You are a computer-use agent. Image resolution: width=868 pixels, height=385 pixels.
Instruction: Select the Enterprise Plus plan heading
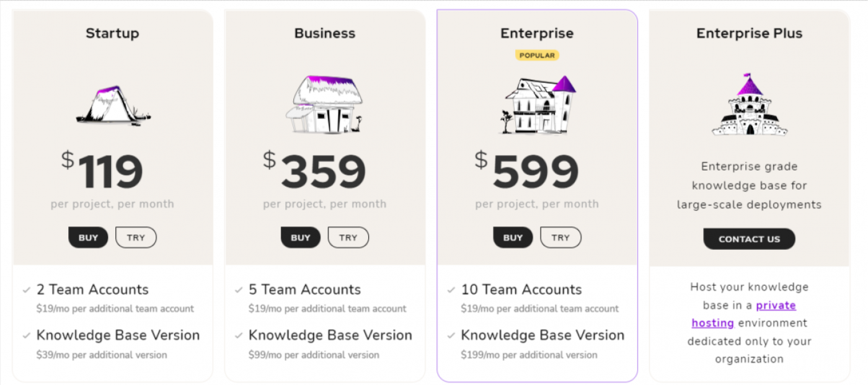[x=750, y=33]
